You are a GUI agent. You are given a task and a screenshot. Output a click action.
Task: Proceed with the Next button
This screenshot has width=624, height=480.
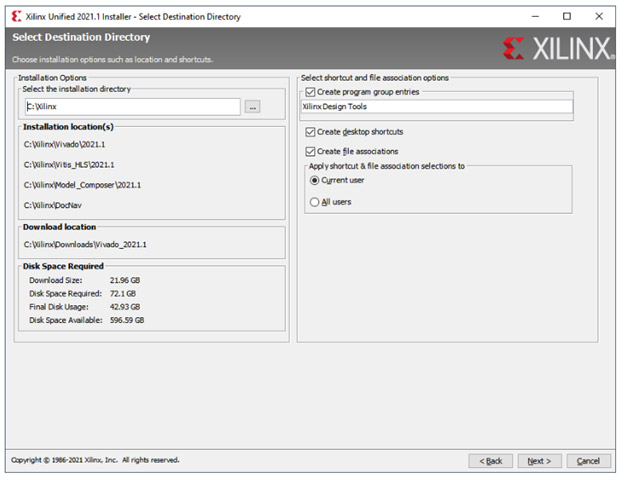coord(539,461)
